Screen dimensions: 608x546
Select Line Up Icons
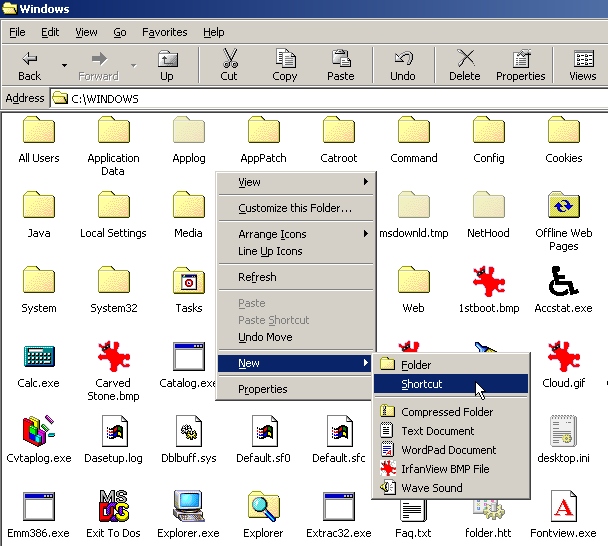pyautogui.click(x=295, y=251)
